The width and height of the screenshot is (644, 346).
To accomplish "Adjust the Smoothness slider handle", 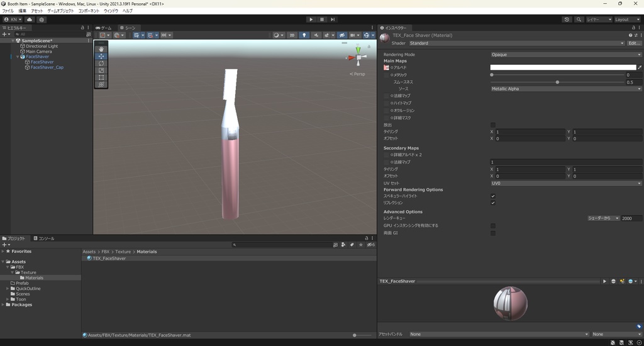I will (557, 82).
